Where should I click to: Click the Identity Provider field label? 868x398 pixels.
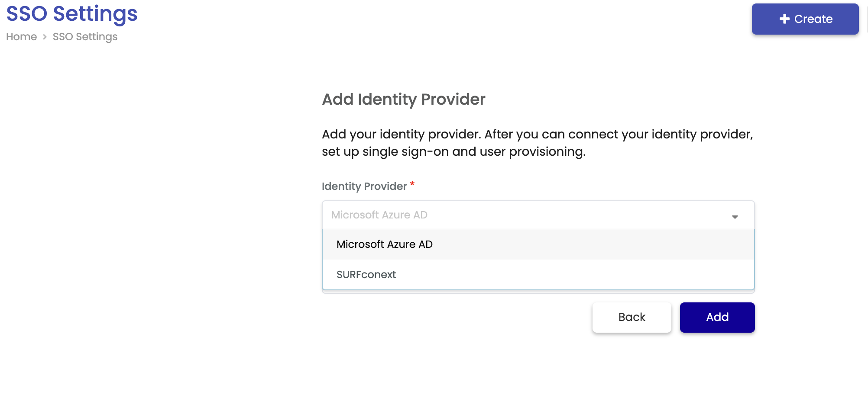(x=364, y=186)
